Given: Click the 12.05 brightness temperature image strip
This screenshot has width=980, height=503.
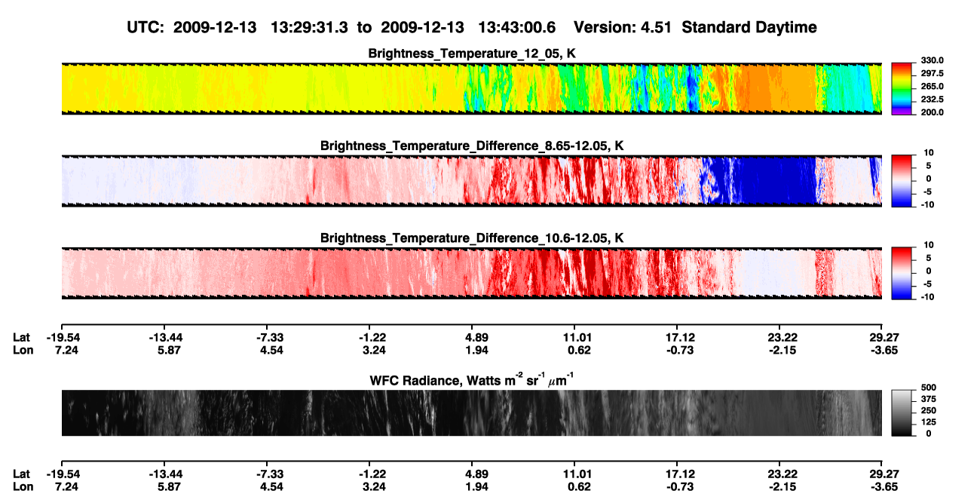Looking at the screenshot, I should (x=471, y=88).
